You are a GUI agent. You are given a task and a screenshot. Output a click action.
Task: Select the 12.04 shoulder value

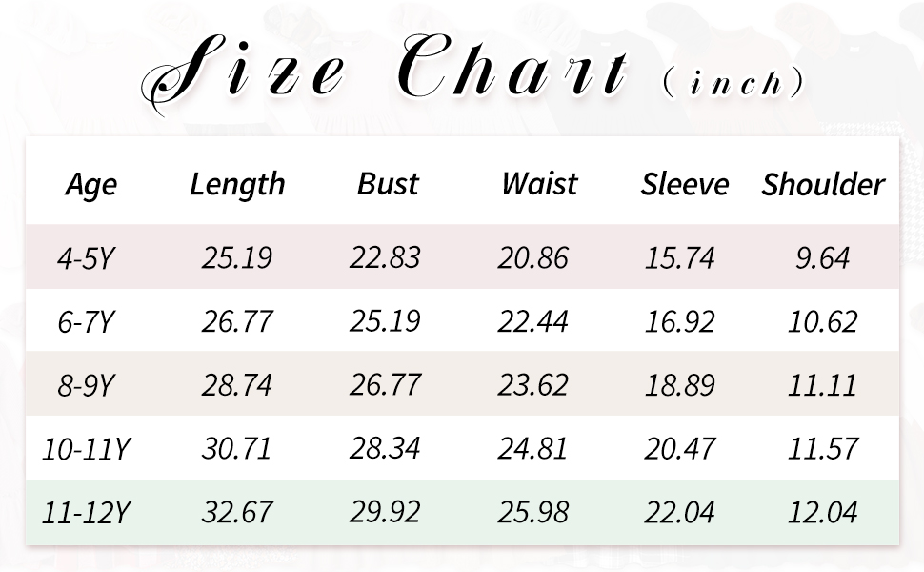click(x=823, y=513)
